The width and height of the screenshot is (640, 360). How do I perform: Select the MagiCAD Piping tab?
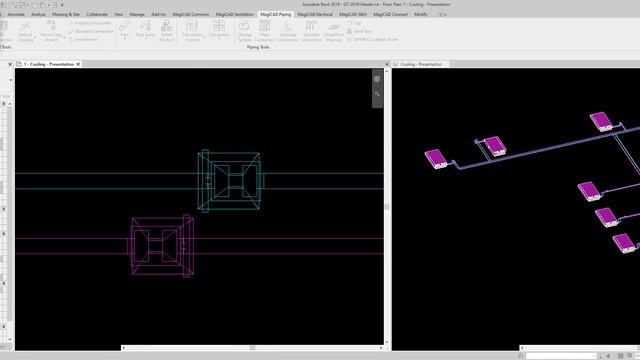(x=276, y=14)
